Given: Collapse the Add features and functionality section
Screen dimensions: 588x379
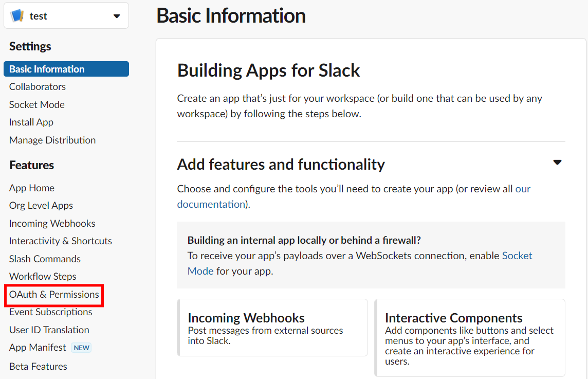Looking at the screenshot, I should pos(557,163).
